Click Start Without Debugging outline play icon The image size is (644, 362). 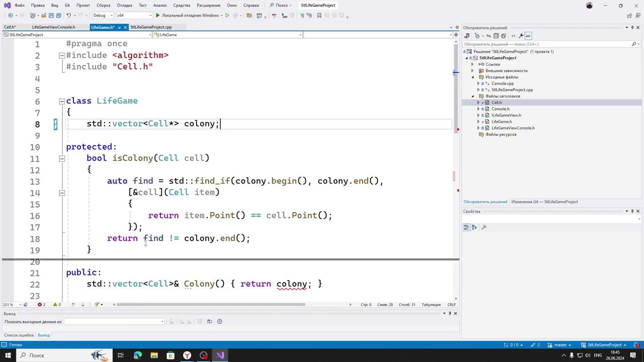[x=227, y=16]
